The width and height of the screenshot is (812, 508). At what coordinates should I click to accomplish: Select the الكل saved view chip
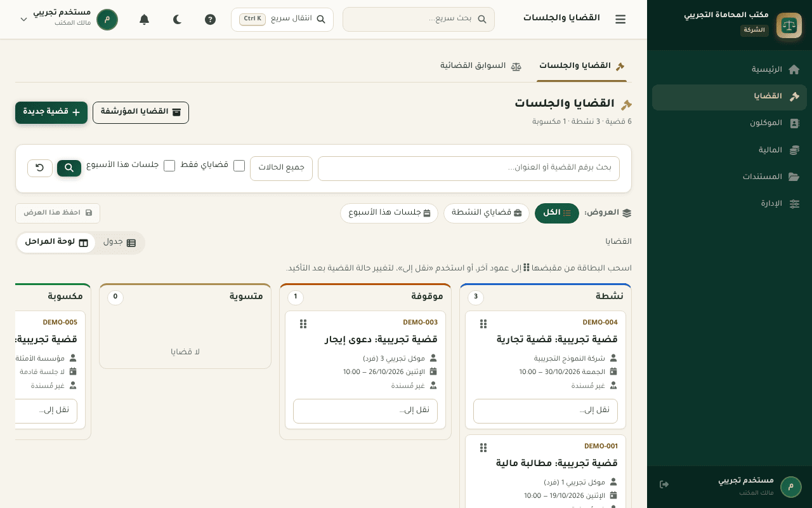pyautogui.click(x=557, y=213)
